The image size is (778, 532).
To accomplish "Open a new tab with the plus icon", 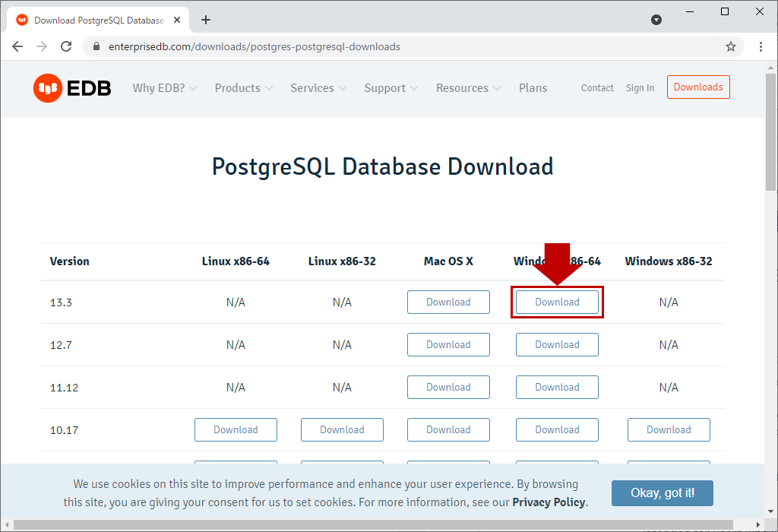I will [x=206, y=20].
